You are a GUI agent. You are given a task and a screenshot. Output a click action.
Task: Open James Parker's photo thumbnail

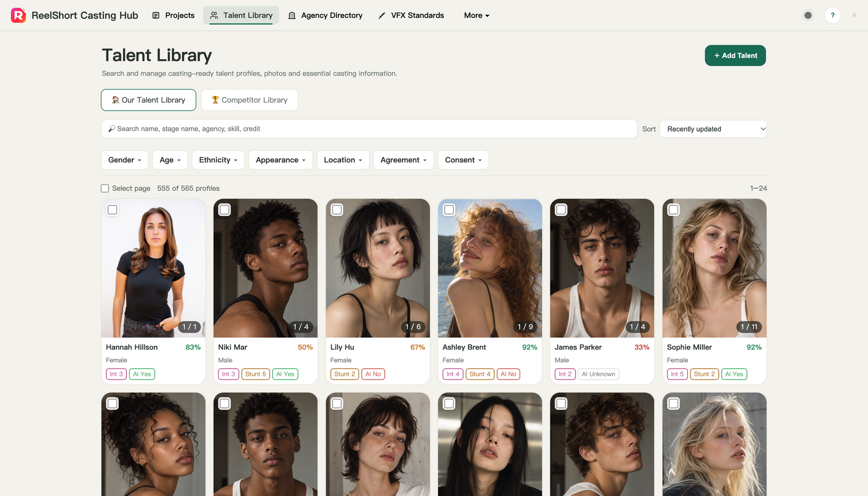pyautogui.click(x=602, y=268)
